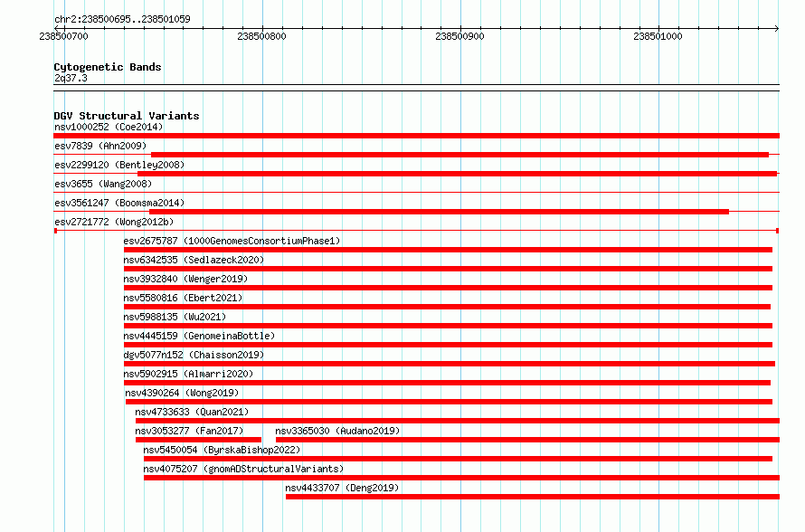805x532 pixels.
Task: Click the red bar under esv7839 (Ahn2009)
Action: (x=459, y=155)
